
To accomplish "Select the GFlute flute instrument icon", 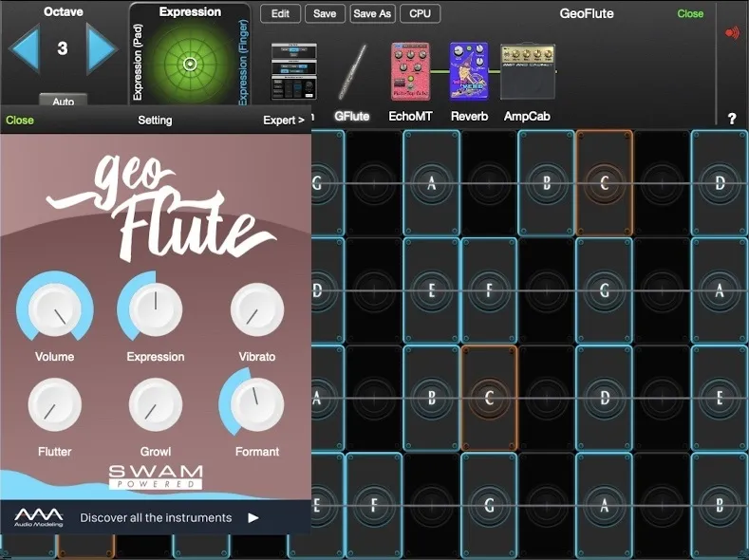I will [352, 72].
